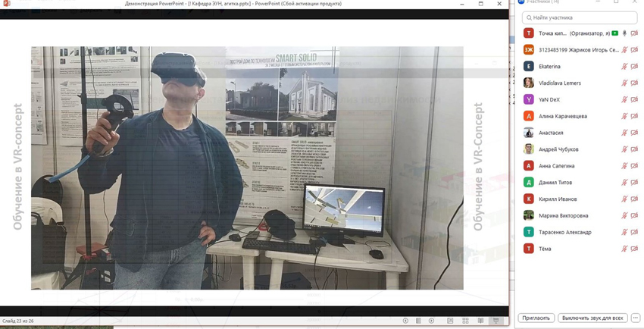Click Слайд 23 из 26 status indicator

tap(17, 321)
